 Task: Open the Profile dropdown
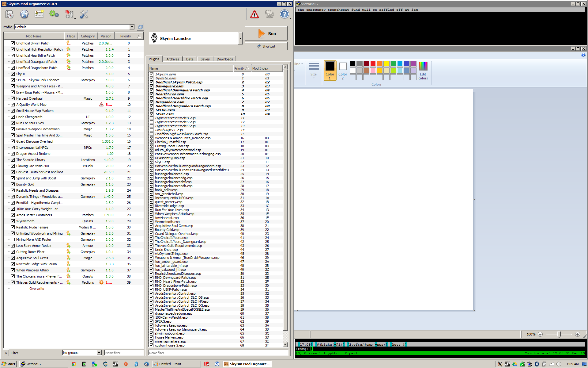pyautogui.click(x=132, y=27)
